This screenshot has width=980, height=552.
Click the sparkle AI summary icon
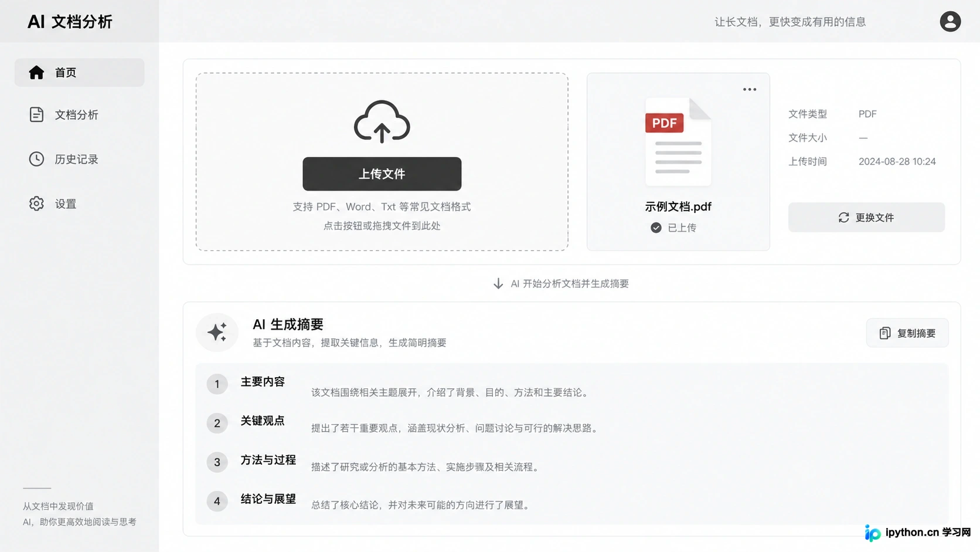click(x=217, y=332)
